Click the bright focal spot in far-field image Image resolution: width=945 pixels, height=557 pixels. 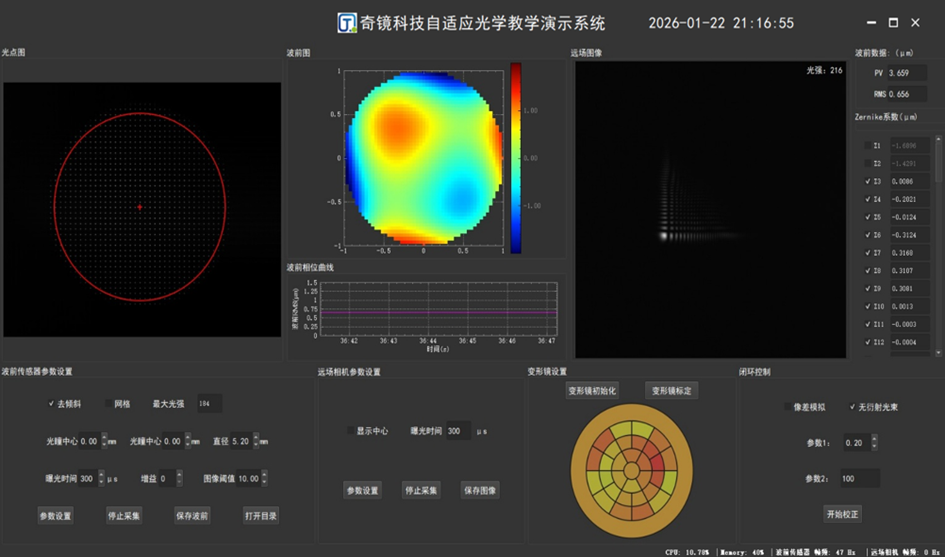(664, 236)
